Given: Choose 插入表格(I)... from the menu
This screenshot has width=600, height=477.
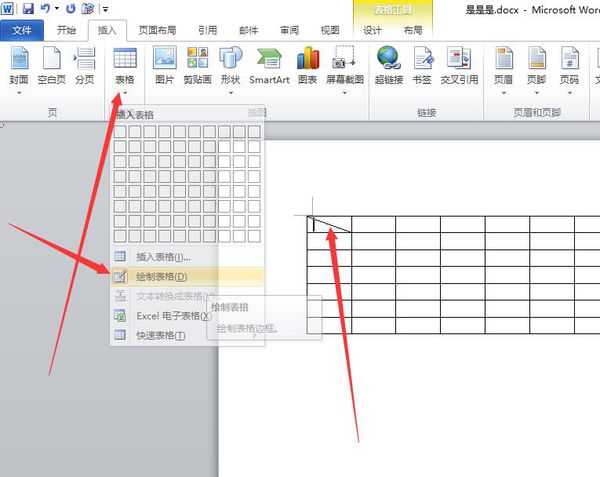Looking at the screenshot, I should click(187, 257).
